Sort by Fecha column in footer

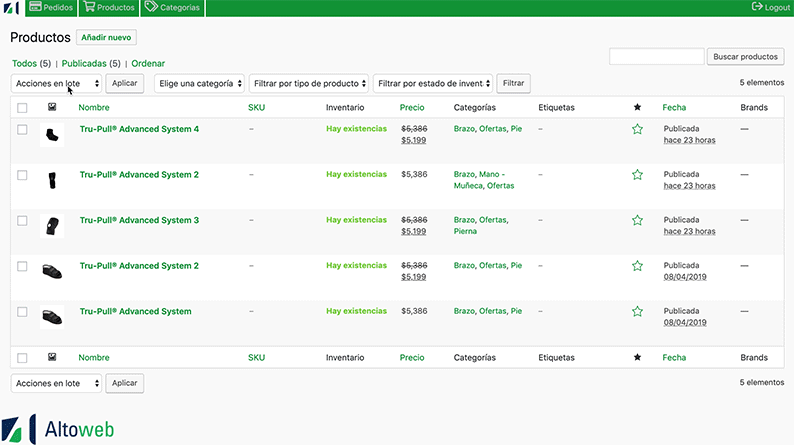pyautogui.click(x=674, y=357)
